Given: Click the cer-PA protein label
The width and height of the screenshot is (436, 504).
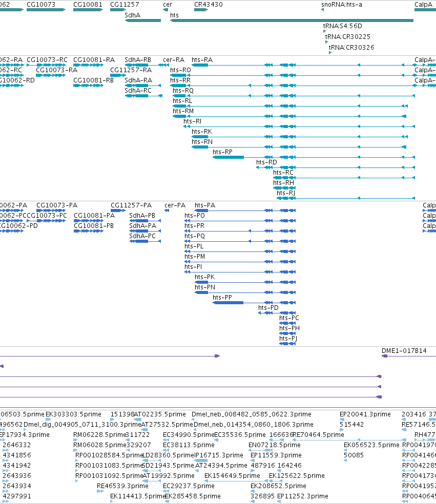Looking at the screenshot, I should coord(175,205).
